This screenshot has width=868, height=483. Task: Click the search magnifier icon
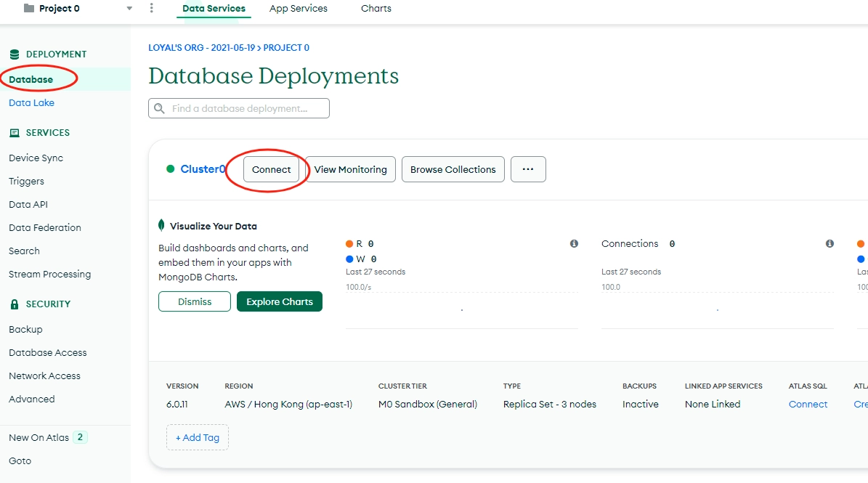click(x=159, y=108)
